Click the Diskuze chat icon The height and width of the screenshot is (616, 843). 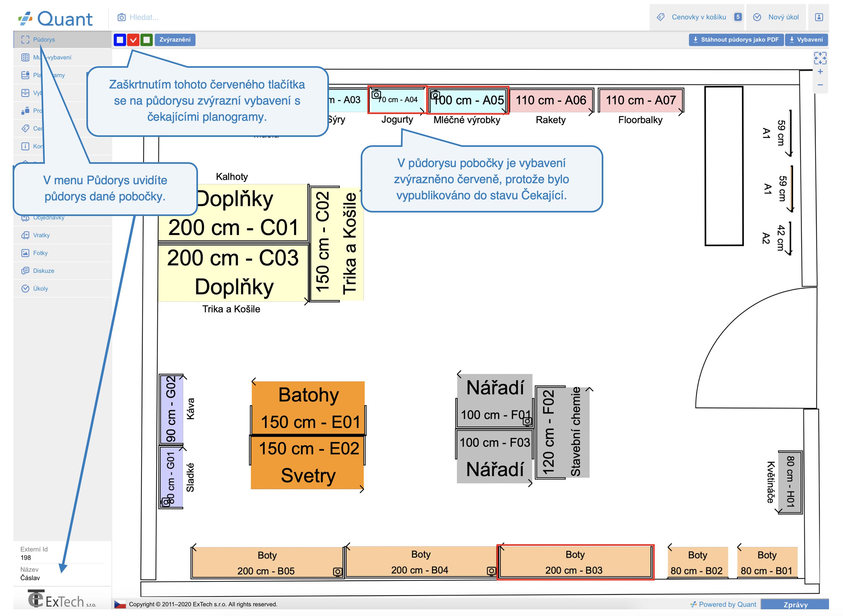tap(25, 271)
